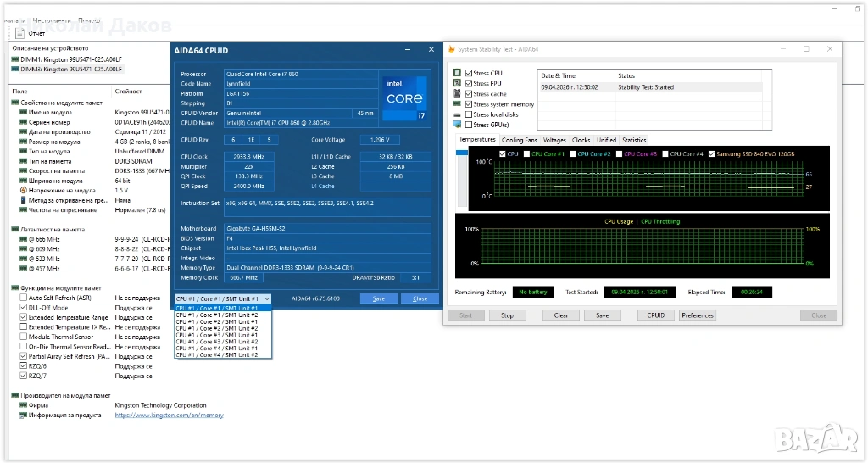The height and width of the screenshot is (463, 868).
Task: Uncheck the Stress FPU checkbox
Action: (x=469, y=84)
